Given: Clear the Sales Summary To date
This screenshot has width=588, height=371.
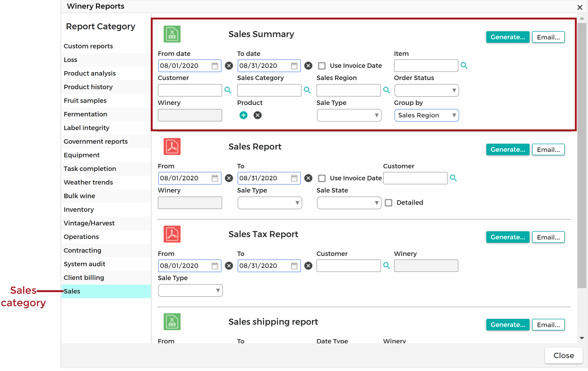Looking at the screenshot, I should coord(308,66).
